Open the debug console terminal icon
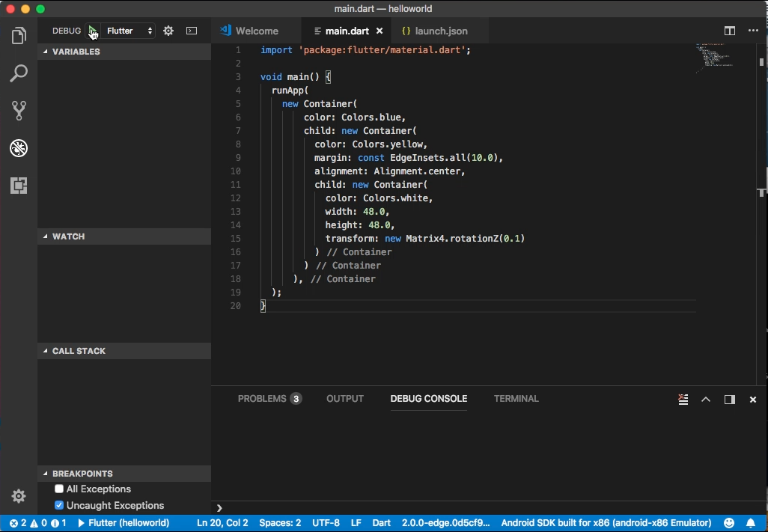 [x=192, y=31]
